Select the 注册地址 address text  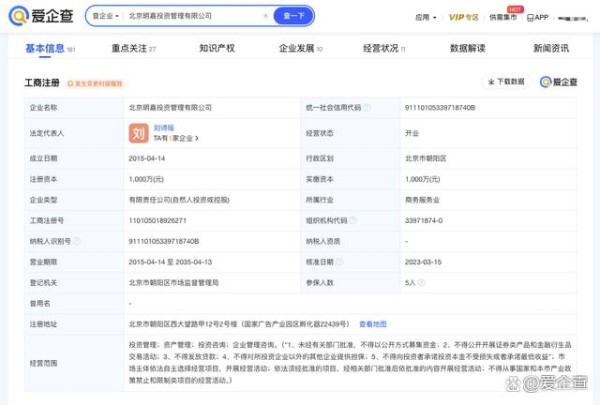(239, 324)
